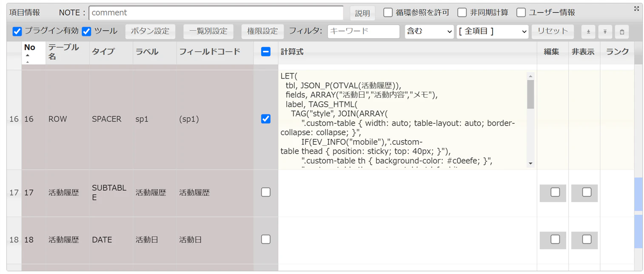Toggle the 循環参照を許可 checkbox

click(388, 12)
